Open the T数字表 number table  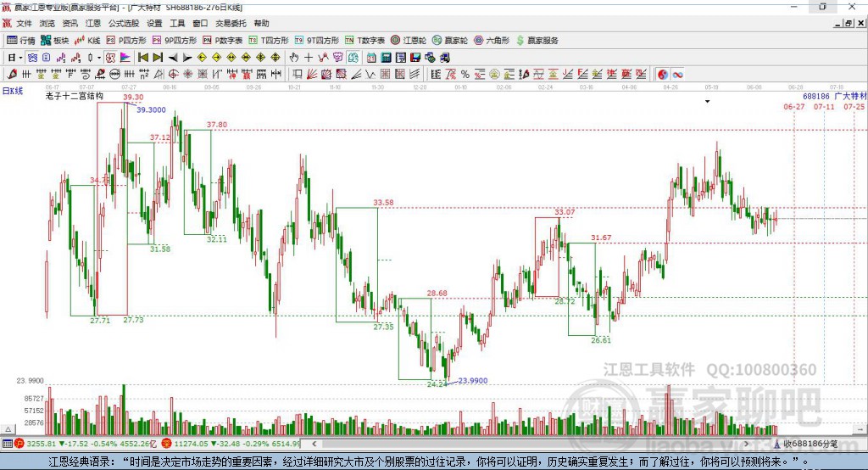[x=364, y=41]
